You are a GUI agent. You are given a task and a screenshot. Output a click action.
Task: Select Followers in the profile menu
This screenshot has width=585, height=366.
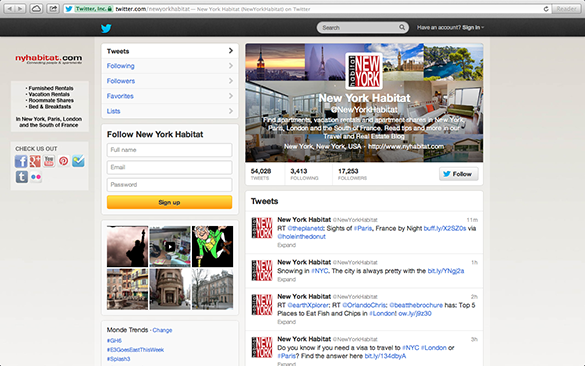click(170, 81)
